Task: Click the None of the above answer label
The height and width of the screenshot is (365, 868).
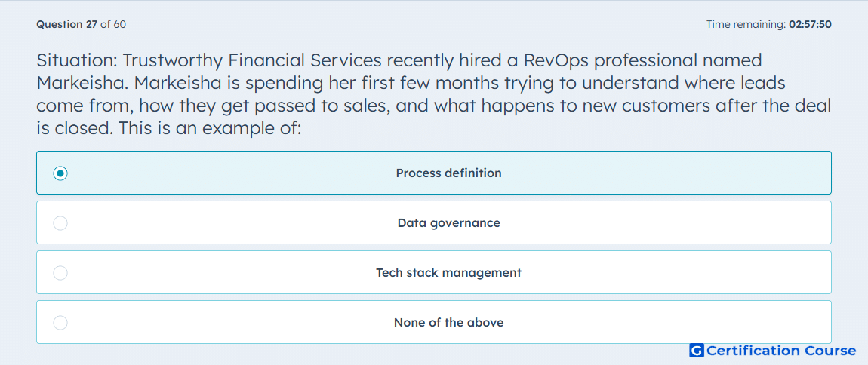Action: tap(448, 323)
